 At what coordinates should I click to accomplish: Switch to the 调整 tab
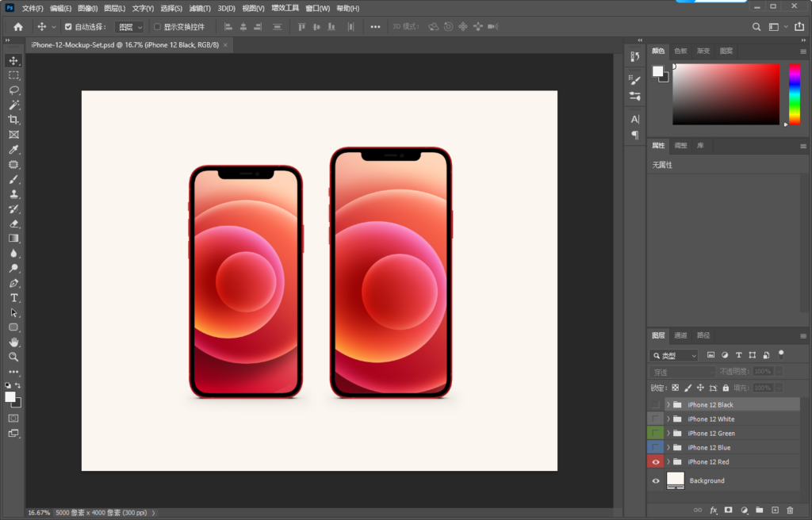click(680, 146)
